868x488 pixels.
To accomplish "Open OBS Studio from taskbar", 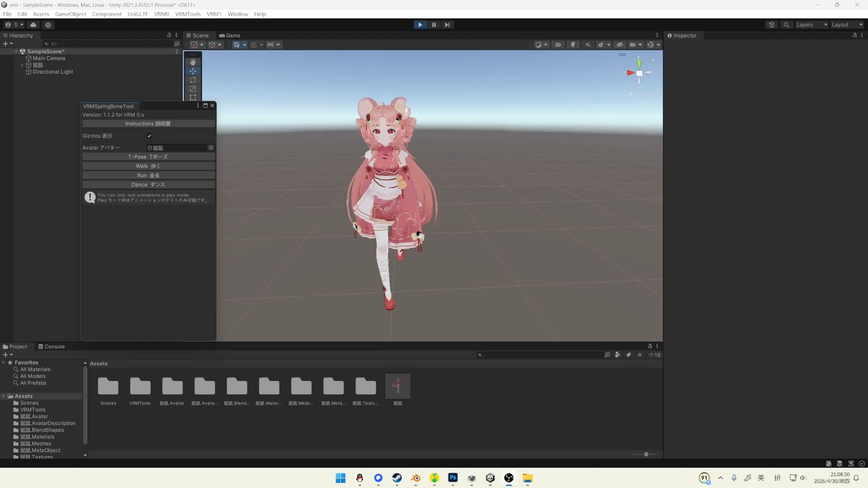I will [x=509, y=478].
